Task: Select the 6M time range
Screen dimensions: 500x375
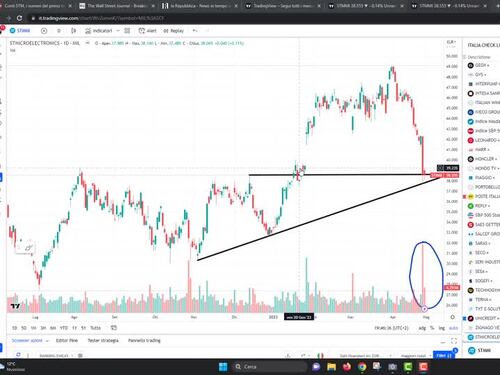Action: point(53,328)
